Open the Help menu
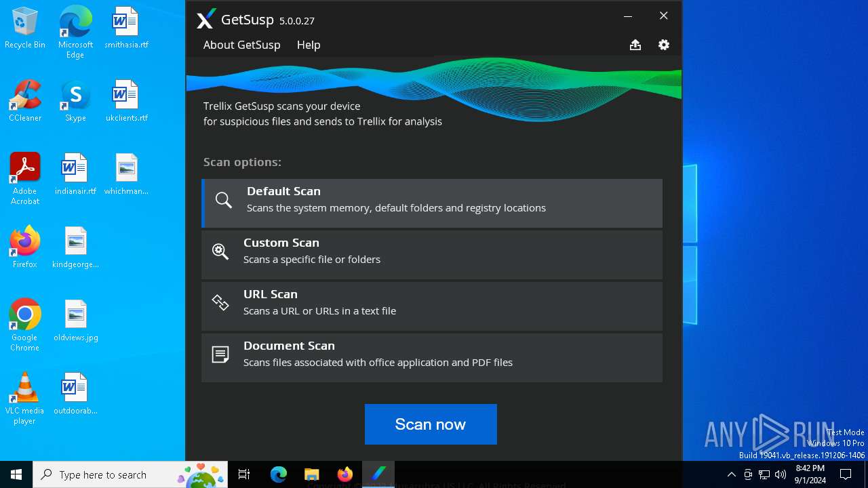The height and width of the screenshot is (488, 868). (309, 45)
